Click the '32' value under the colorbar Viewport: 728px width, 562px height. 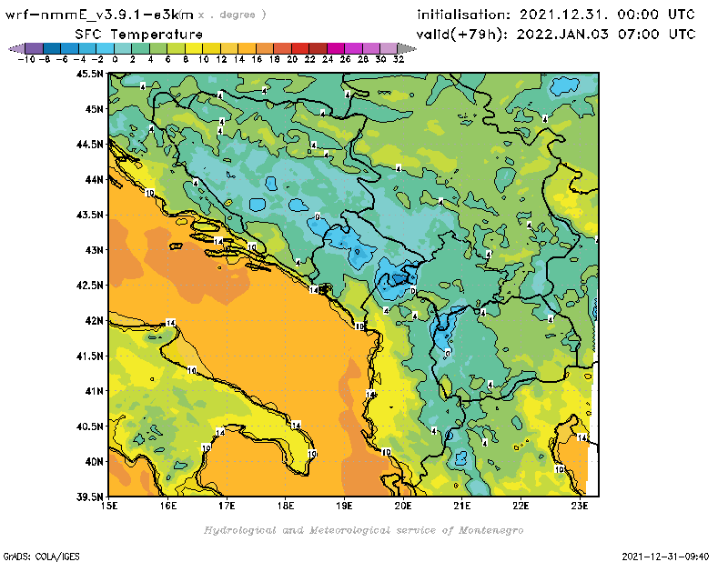pos(399,59)
